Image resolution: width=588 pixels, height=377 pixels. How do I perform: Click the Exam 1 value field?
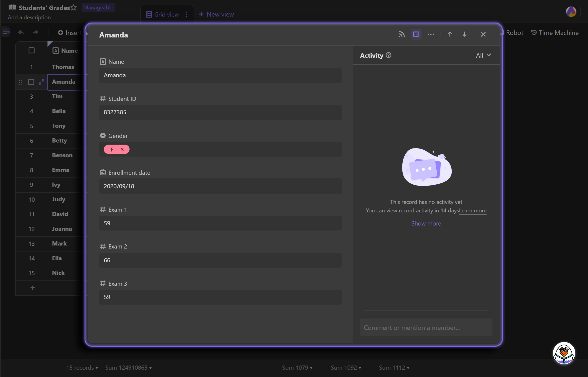pos(220,223)
